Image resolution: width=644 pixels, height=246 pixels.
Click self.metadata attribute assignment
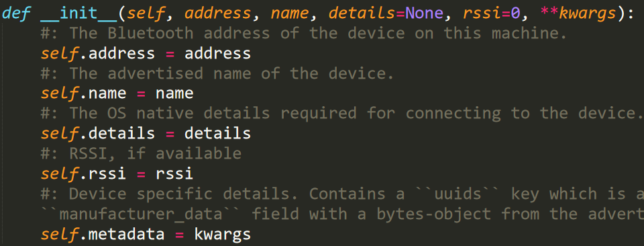(x=103, y=234)
